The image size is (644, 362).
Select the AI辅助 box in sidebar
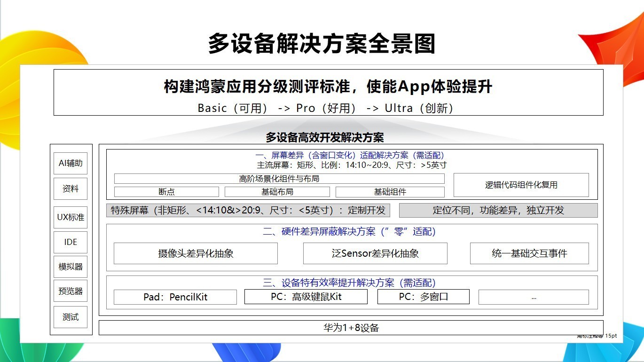tap(71, 163)
